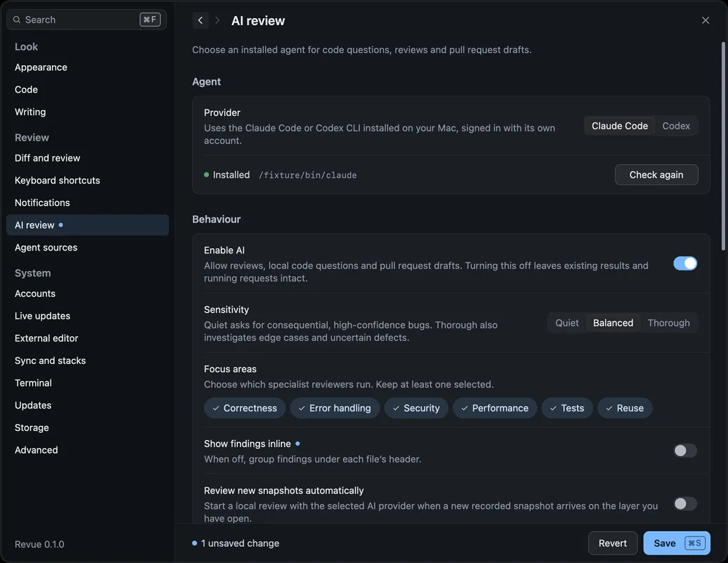Set sensitivity to Quiet
Image resolution: width=728 pixels, height=563 pixels.
click(567, 323)
